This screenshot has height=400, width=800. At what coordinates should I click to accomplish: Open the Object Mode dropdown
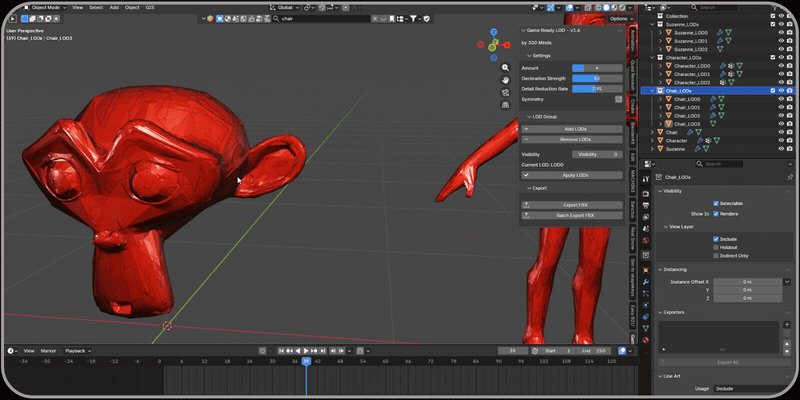point(45,8)
